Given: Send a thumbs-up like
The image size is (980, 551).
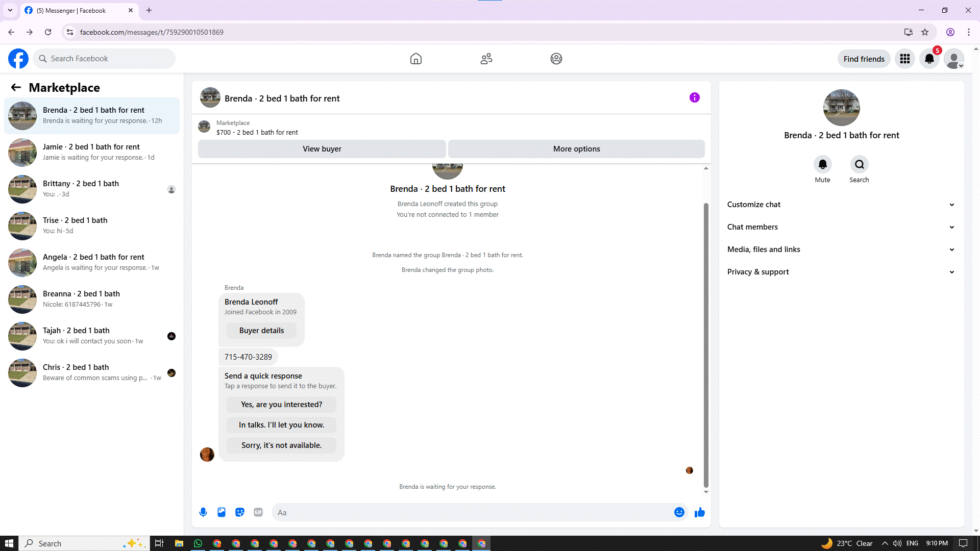Looking at the screenshot, I should point(700,512).
